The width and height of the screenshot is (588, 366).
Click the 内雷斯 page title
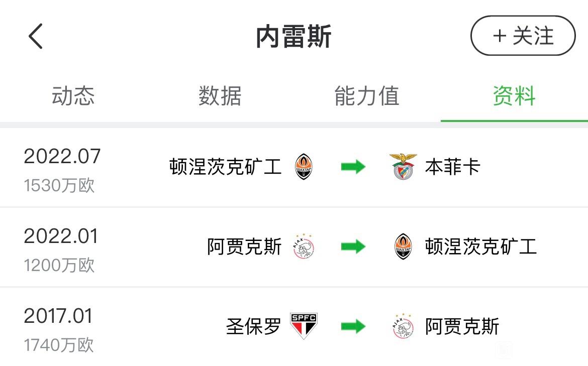point(294,36)
